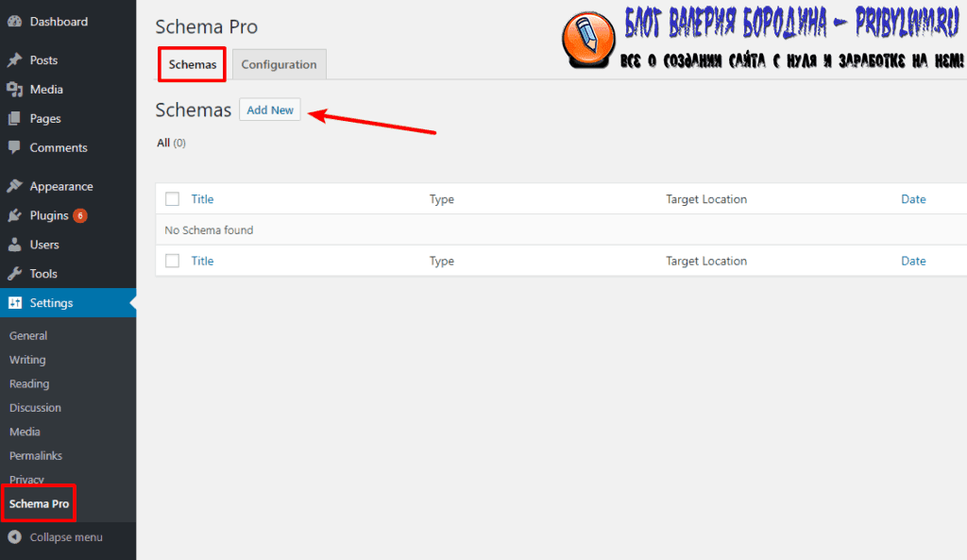Click the Add New schema button
This screenshot has height=560, width=967.
click(270, 110)
